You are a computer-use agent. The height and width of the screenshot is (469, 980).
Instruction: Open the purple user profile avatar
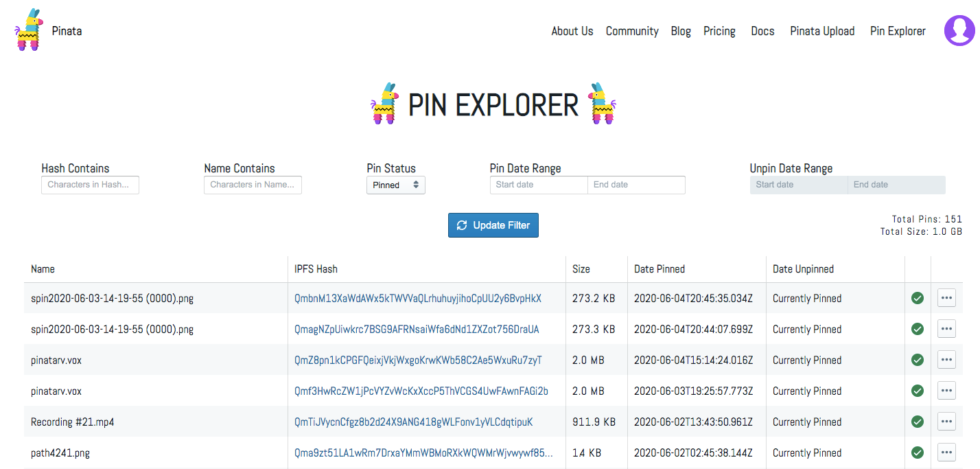pos(959,30)
